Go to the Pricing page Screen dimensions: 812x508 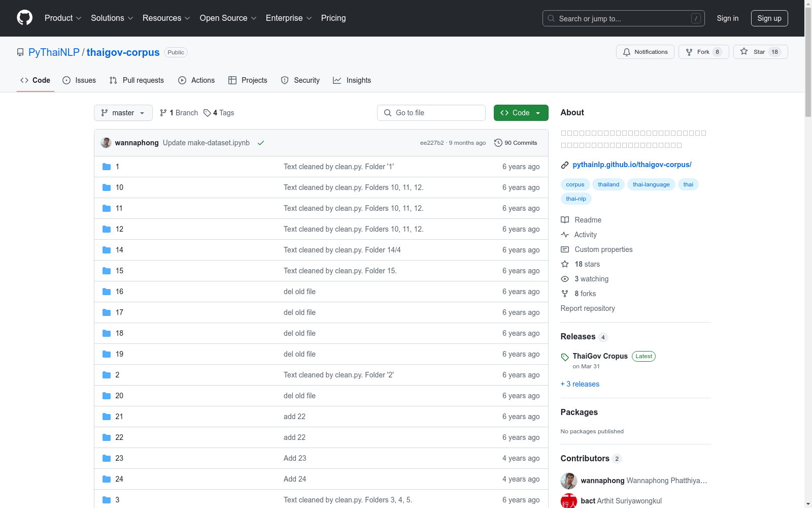pos(333,18)
